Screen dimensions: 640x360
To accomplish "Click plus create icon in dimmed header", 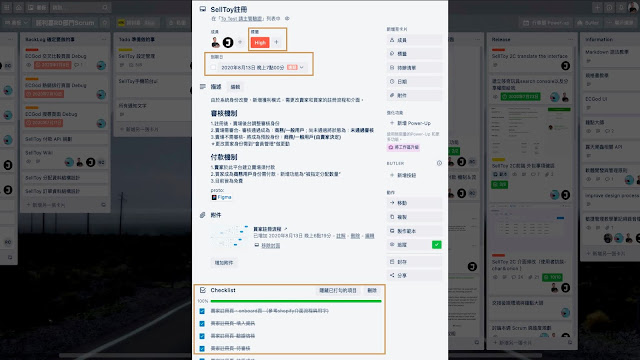I will click(x=597, y=7).
